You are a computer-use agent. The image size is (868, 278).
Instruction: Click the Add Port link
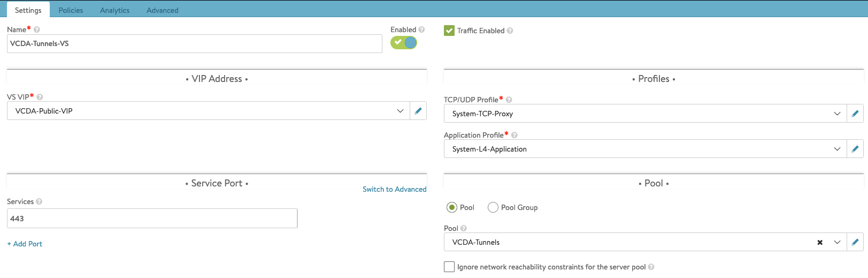coord(25,244)
